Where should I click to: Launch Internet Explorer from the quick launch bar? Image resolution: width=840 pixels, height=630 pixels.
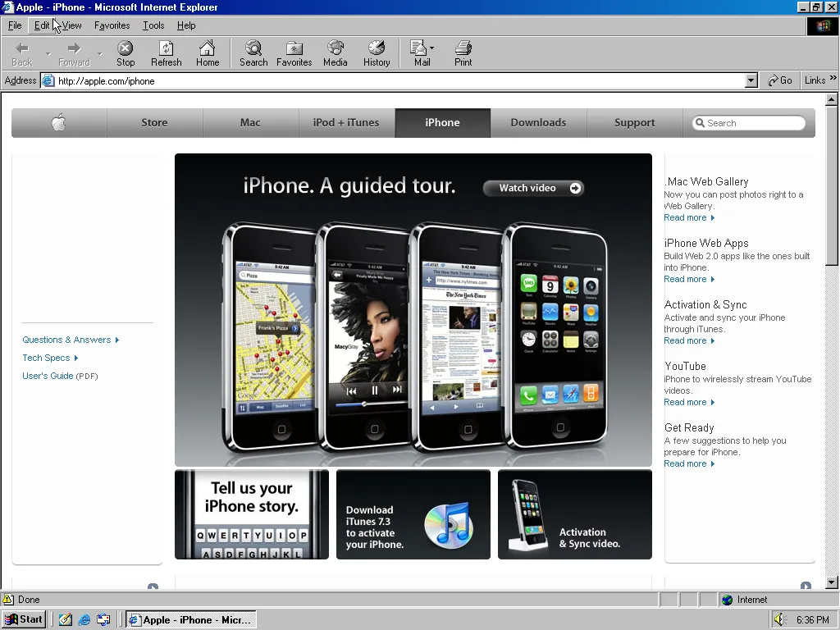coord(84,619)
